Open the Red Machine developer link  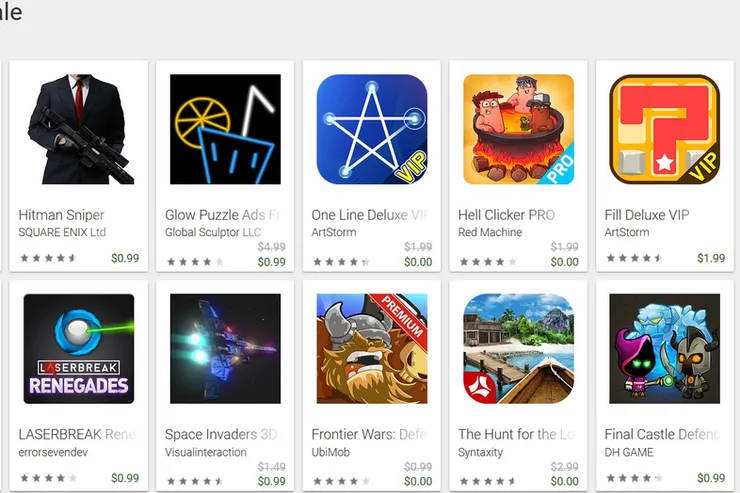(x=490, y=232)
